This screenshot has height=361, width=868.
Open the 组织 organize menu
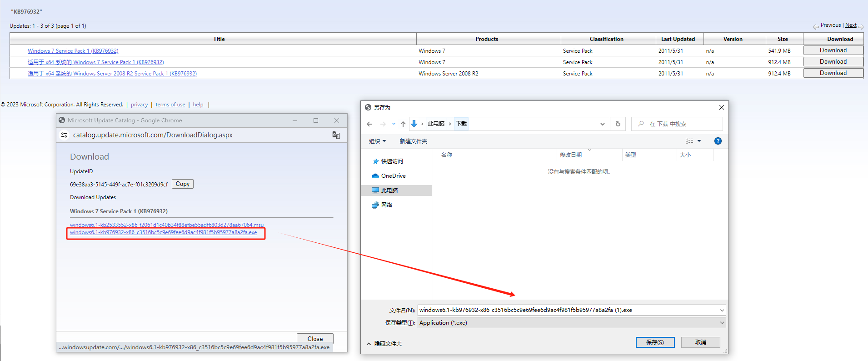click(x=377, y=141)
